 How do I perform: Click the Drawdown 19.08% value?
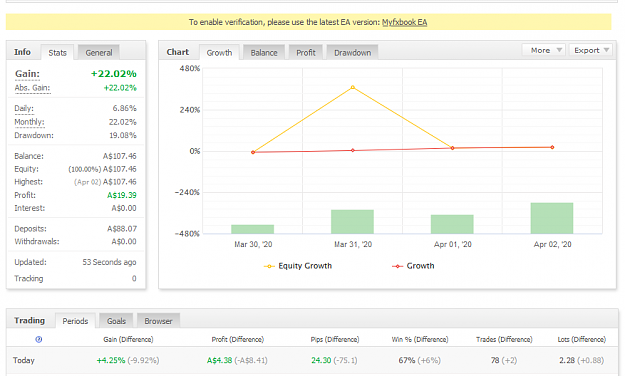tap(123, 136)
